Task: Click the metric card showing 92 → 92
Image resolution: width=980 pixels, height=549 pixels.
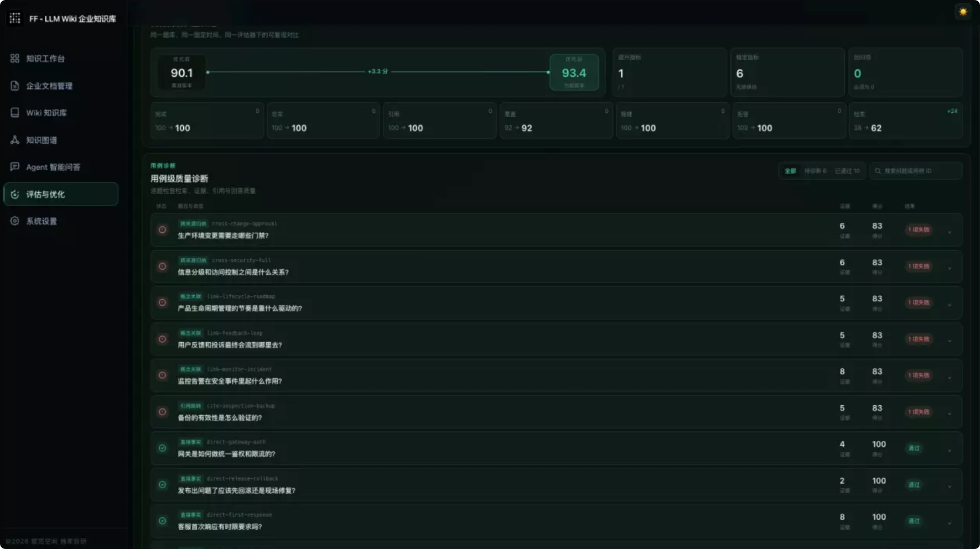Action: tap(556, 121)
